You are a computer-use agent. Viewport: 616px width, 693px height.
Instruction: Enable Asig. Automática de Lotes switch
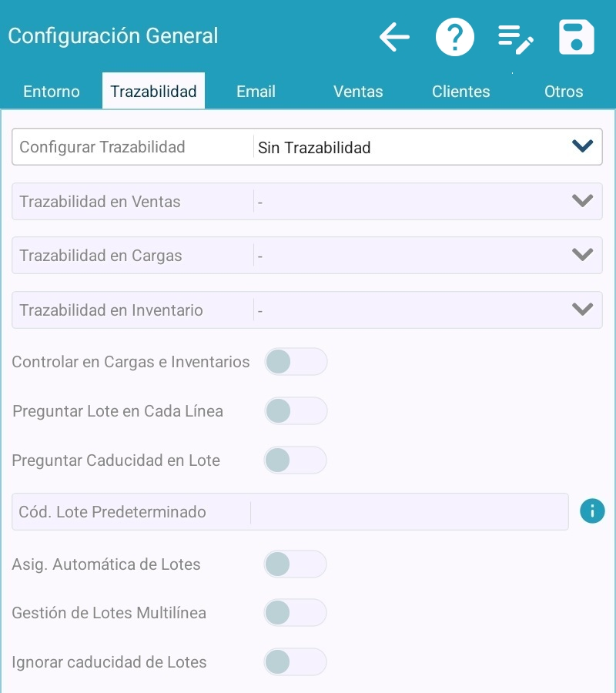pos(296,564)
